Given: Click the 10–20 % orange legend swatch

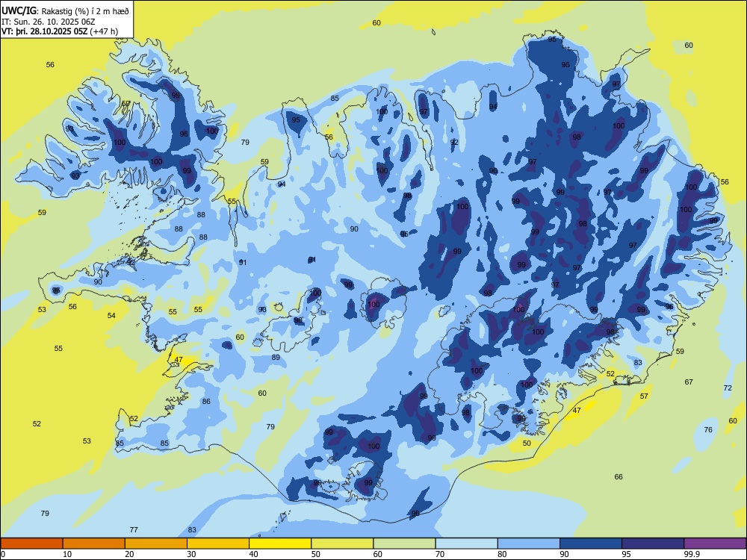Looking at the screenshot, I should [x=94, y=544].
